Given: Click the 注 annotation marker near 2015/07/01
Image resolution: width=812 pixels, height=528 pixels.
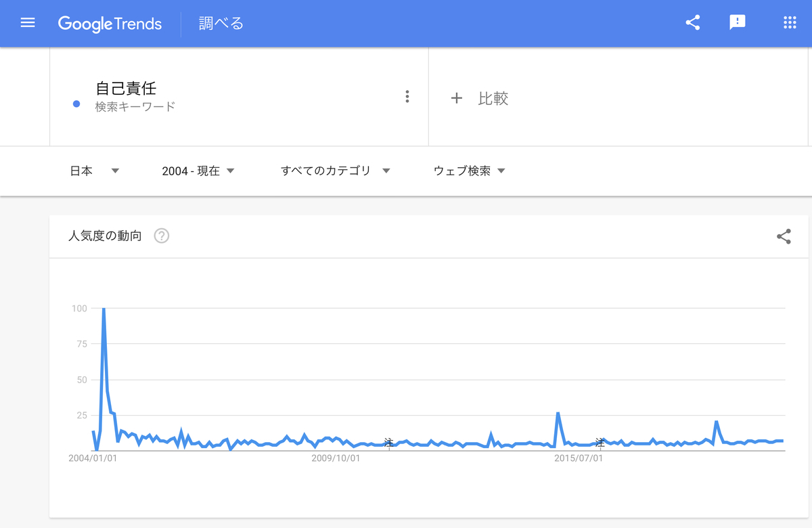Looking at the screenshot, I should (601, 442).
